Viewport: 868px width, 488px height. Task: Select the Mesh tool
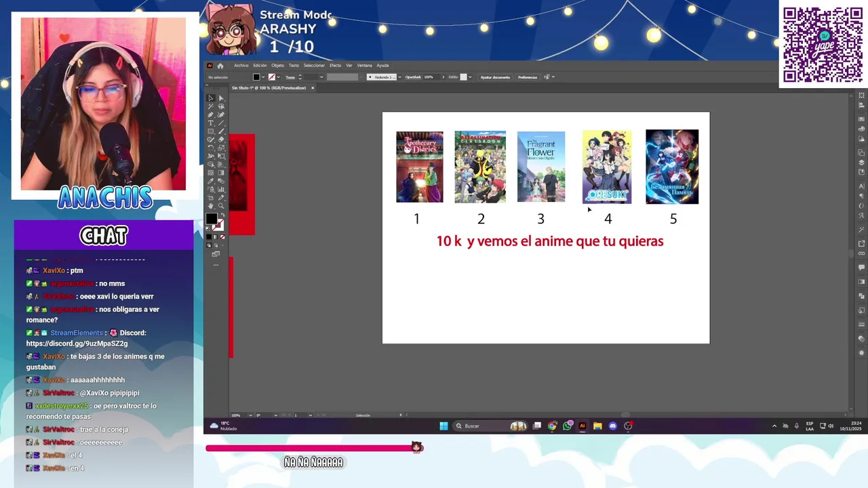tap(211, 172)
